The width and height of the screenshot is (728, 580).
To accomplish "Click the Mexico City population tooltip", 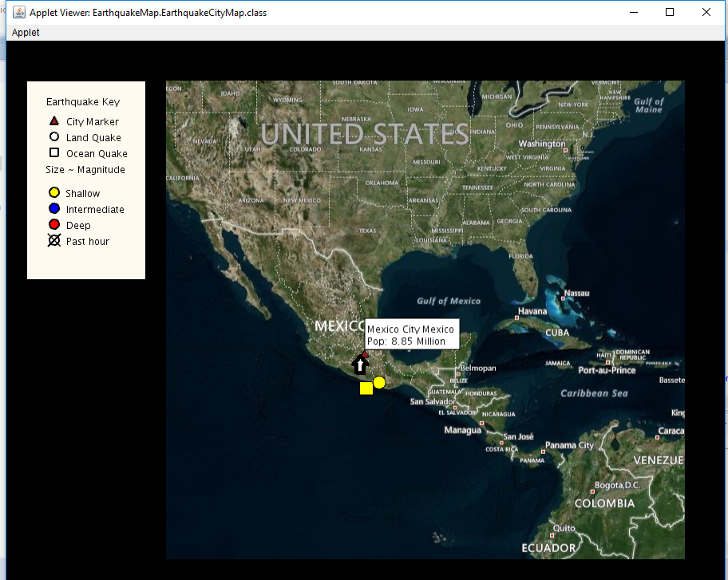I will click(411, 333).
